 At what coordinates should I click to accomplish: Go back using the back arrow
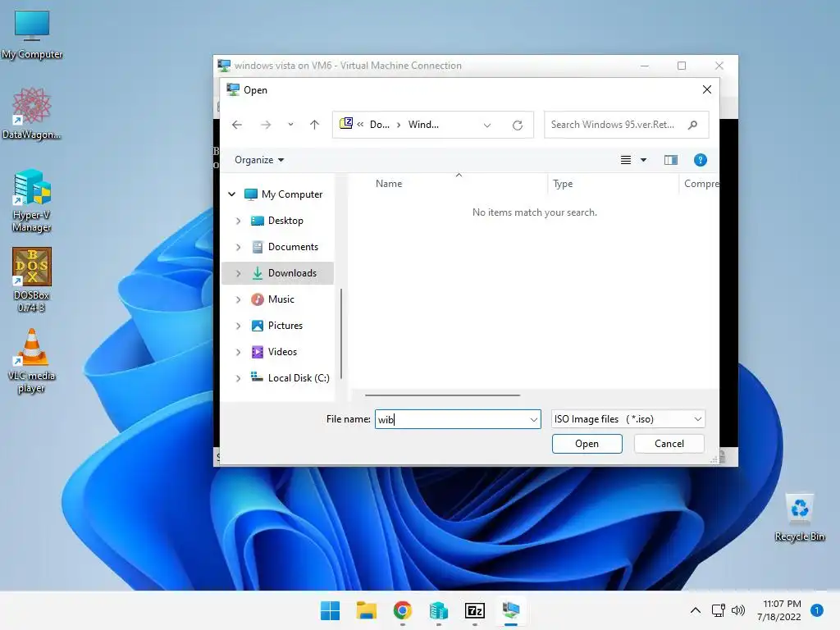[x=237, y=125]
